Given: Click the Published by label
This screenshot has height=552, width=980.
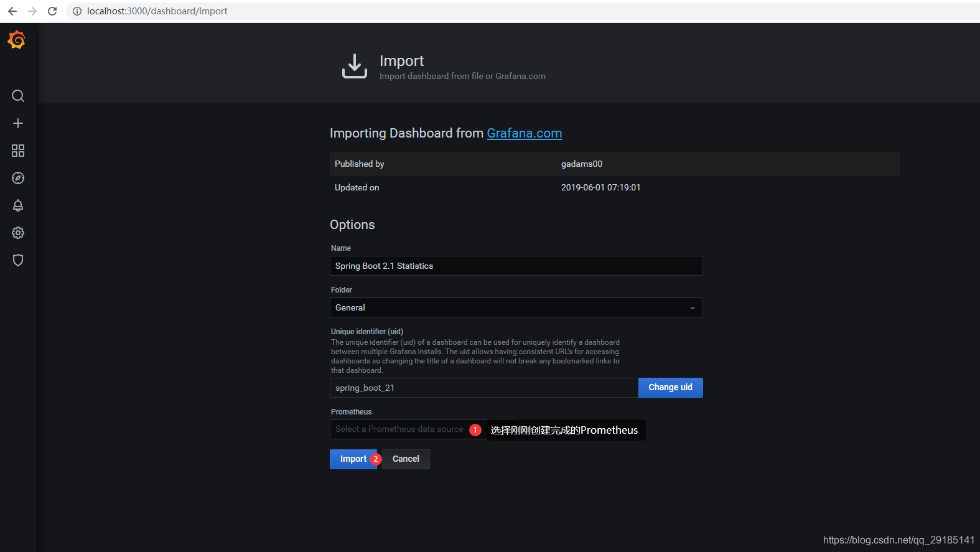Looking at the screenshot, I should point(359,164).
